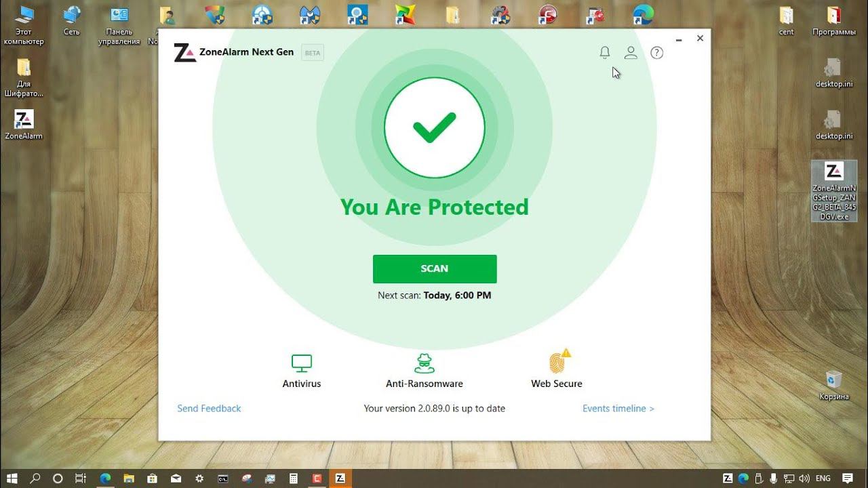This screenshot has width=868, height=488.
Task: Click ZoneAlarm icon in system tray
Action: point(728,479)
